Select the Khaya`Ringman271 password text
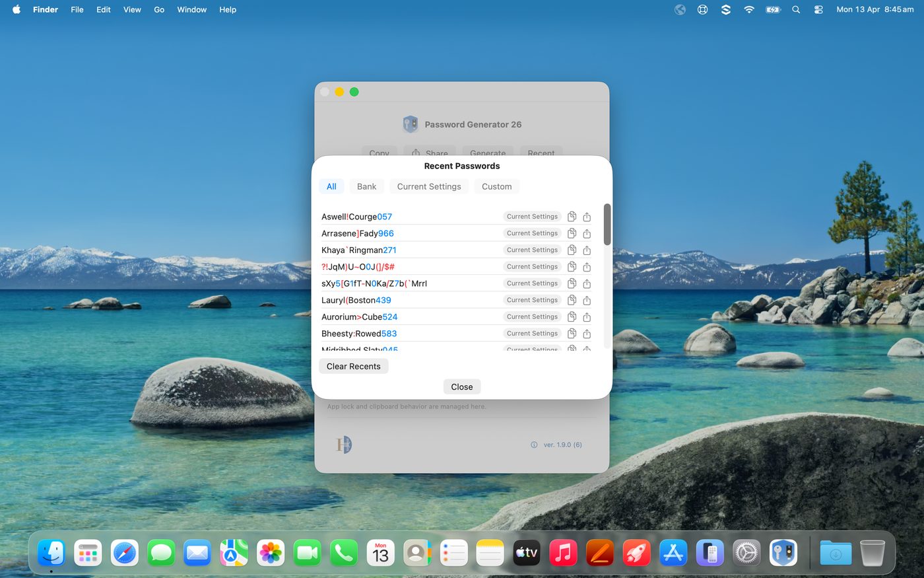 pyautogui.click(x=359, y=250)
